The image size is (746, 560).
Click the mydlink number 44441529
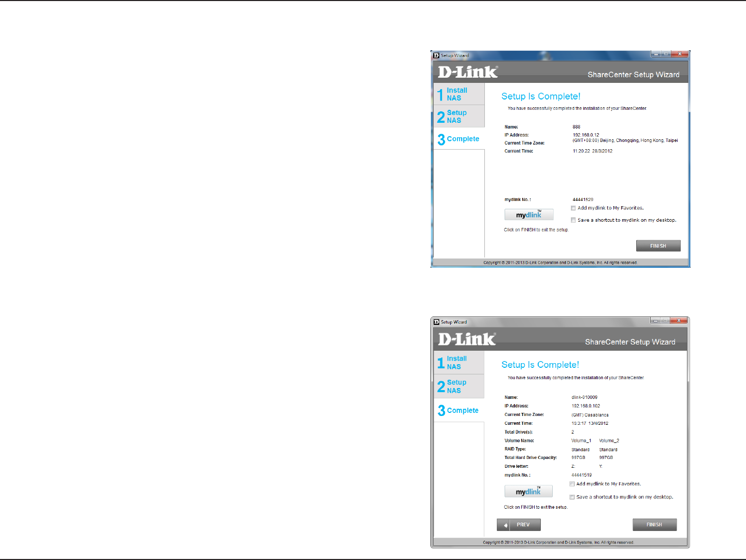pos(583,199)
